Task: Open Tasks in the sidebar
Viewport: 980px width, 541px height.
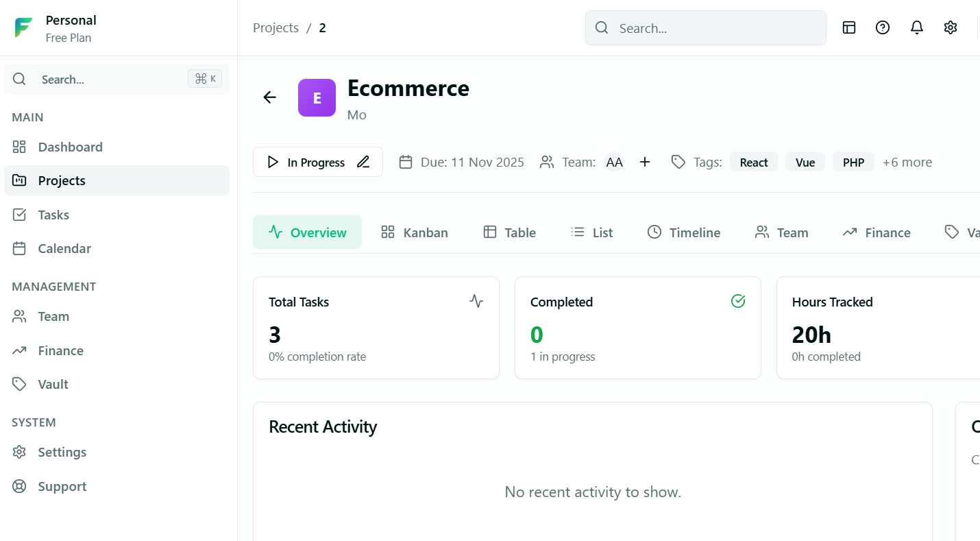Action: pos(53,215)
